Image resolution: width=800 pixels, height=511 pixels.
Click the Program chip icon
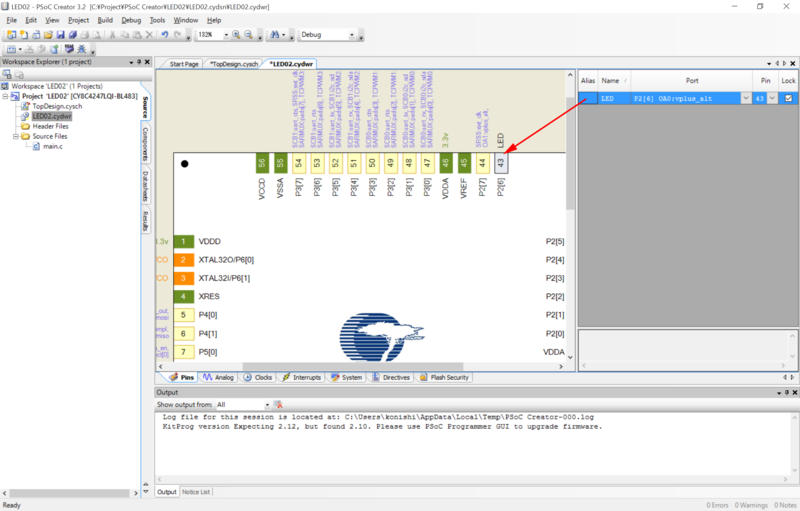[x=69, y=49]
